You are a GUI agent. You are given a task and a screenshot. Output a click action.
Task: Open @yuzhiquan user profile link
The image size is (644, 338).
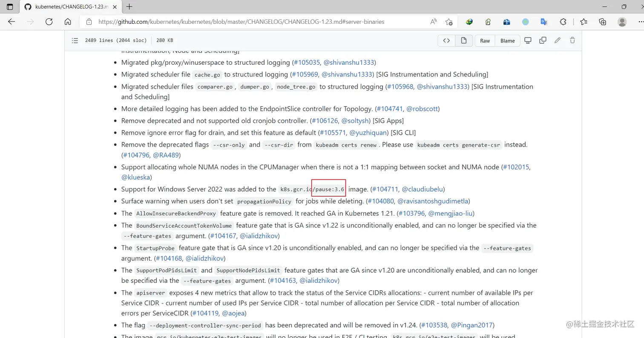pyautogui.click(x=368, y=133)
